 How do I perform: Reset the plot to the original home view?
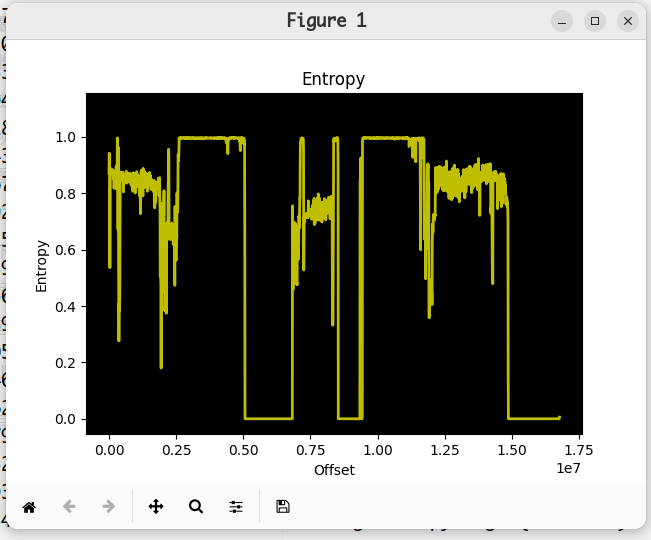point(29,507)
